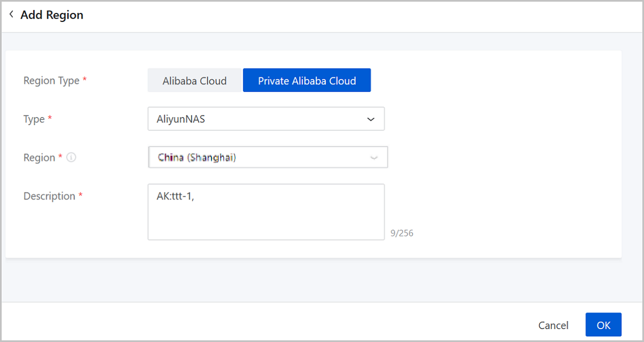This screenshot has width=644, height=342.
Task: Click the Description field label
Action: [x=49, y=196]
